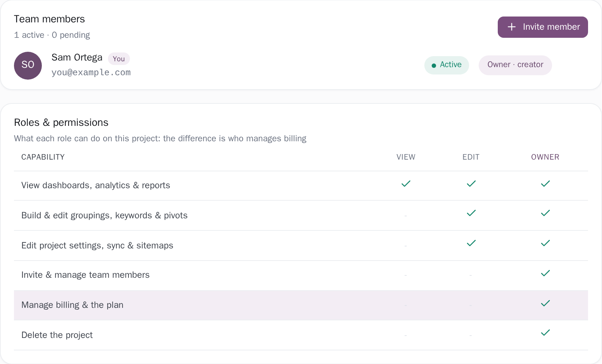Click the EDIT column header
The height and width of the screenshot is (364, 602).
coord(471,157)
